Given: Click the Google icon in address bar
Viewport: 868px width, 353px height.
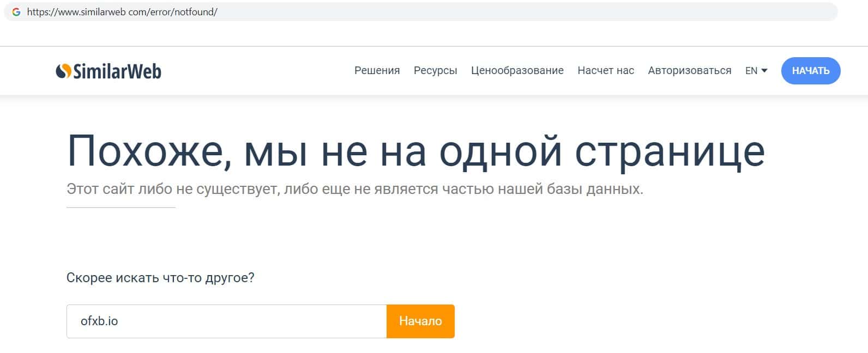Looking at the screenshot, I should click(x=16, y=12).
